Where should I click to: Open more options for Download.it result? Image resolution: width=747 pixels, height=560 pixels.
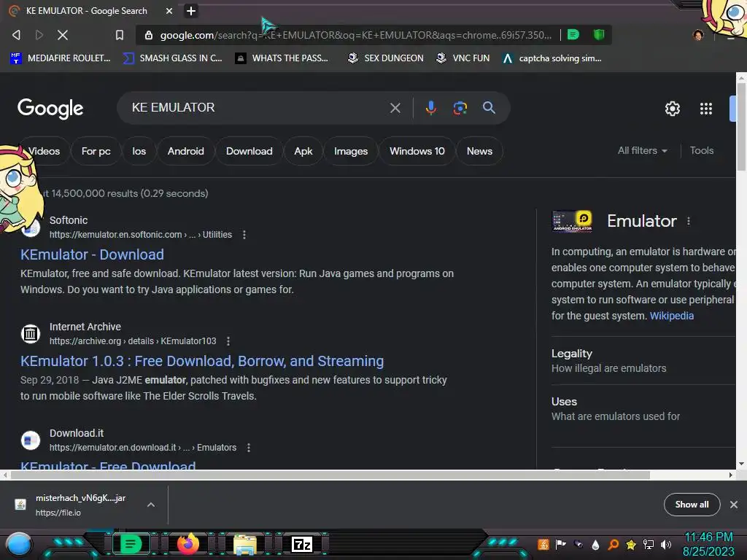click(x=249, y=448)
